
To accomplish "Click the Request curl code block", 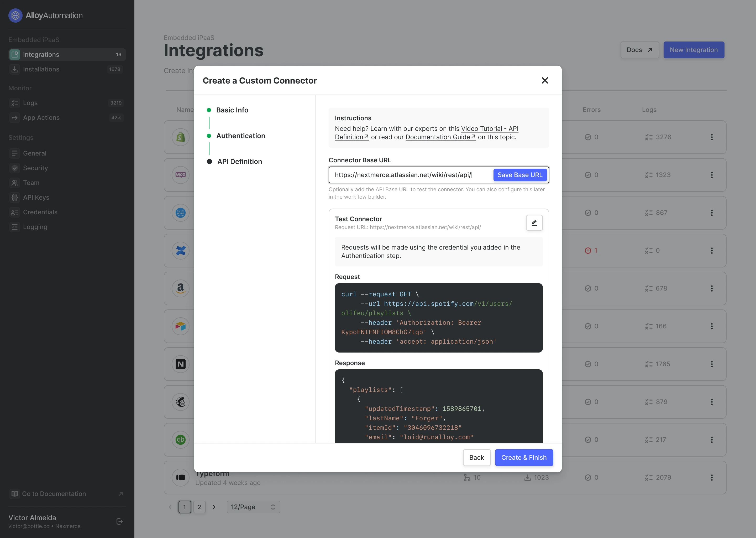I will (439, 318).
